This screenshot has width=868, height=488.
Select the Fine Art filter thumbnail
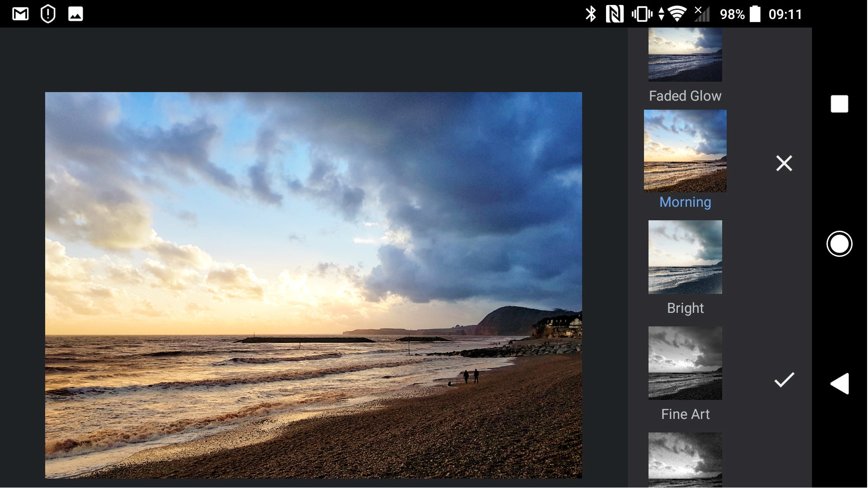point(686,363)
